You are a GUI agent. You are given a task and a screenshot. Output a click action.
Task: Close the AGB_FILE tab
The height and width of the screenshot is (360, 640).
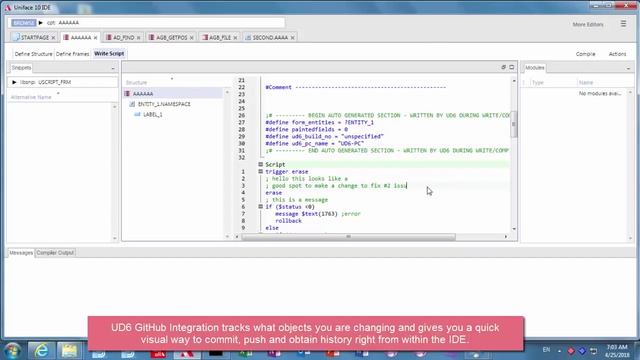(235, 38)
